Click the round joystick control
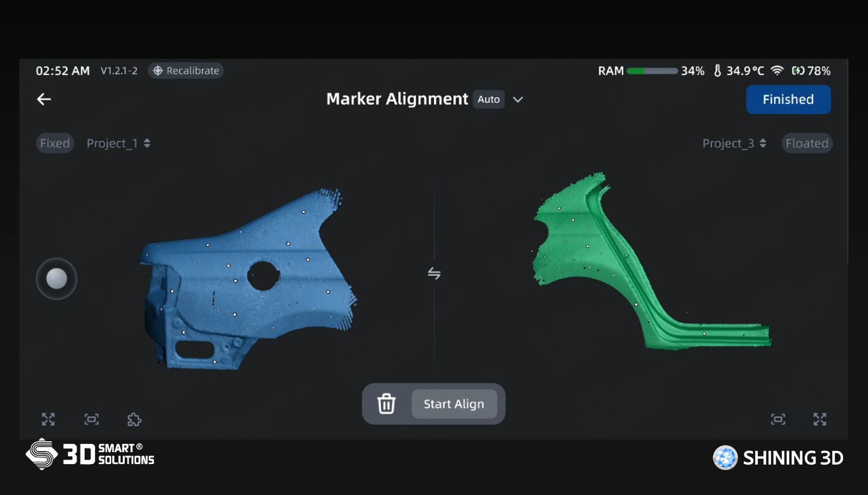 tap(56, 279)
